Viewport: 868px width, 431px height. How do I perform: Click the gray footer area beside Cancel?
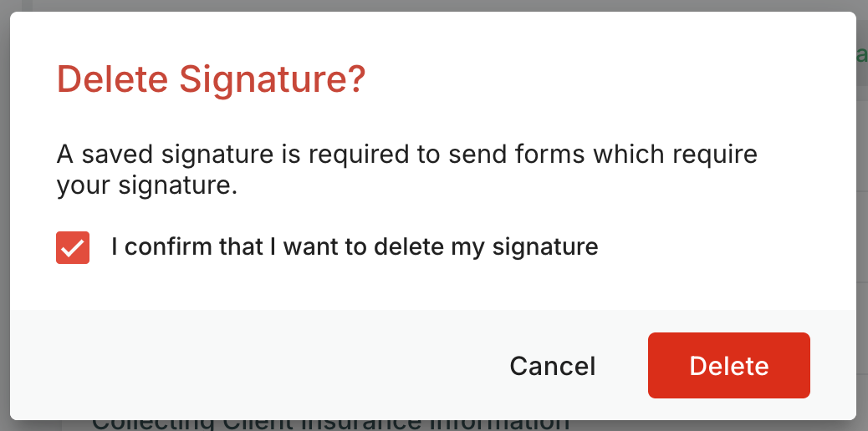[x=251, y=366]
